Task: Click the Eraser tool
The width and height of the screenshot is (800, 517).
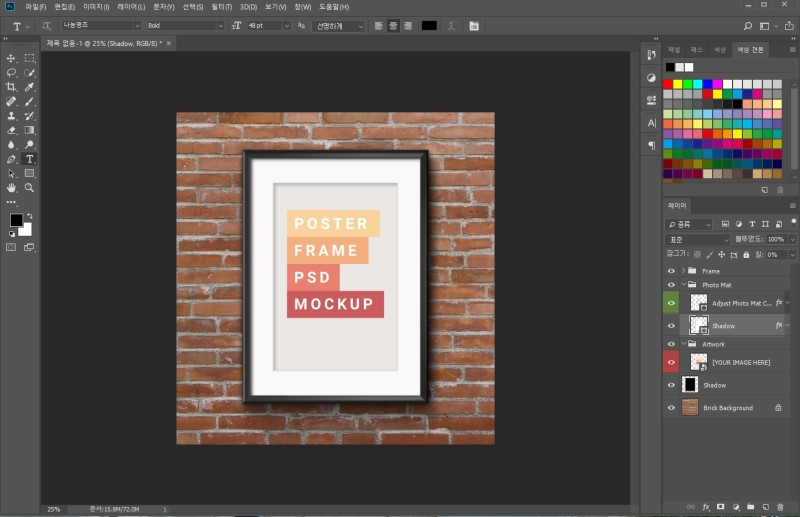Action: pyautogui.click(x=11, y=130)
